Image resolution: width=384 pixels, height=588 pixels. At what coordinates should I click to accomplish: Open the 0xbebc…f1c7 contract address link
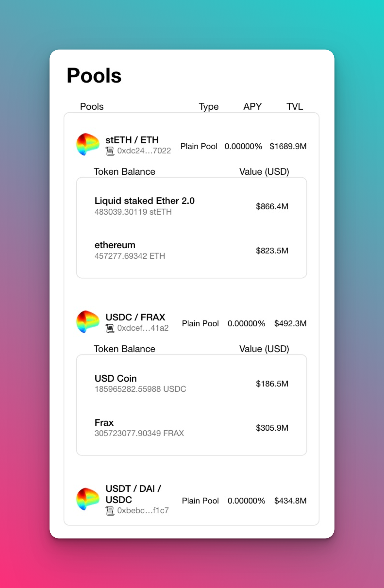(143, 510)
